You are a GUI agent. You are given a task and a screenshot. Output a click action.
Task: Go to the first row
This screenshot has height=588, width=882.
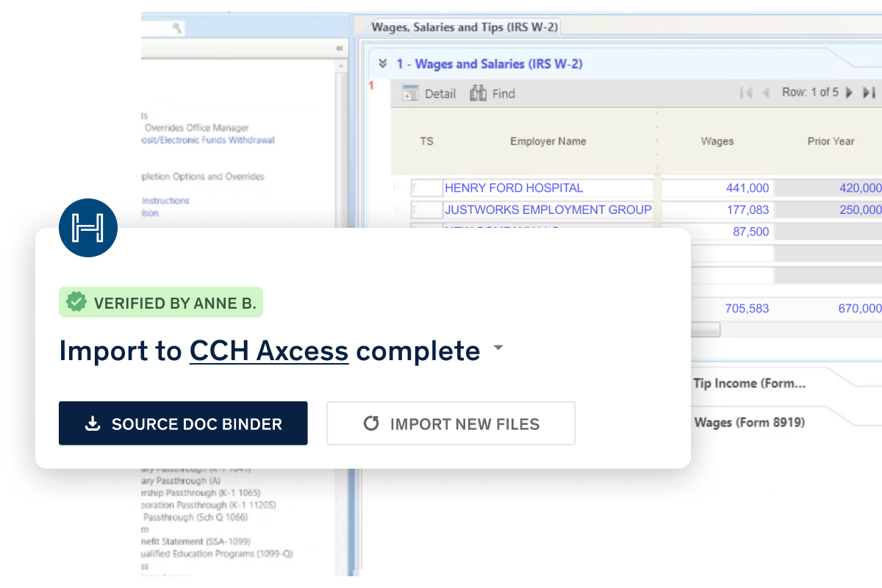(747, 93)
